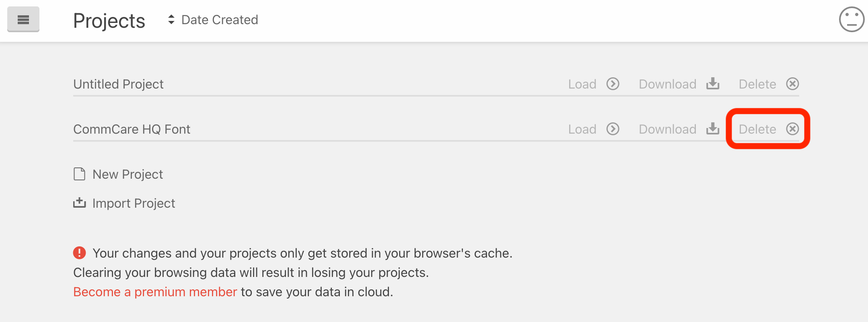Select the CommCare HQ Font project name
Screen dimensions: 868x322
(x=132, y=129)
